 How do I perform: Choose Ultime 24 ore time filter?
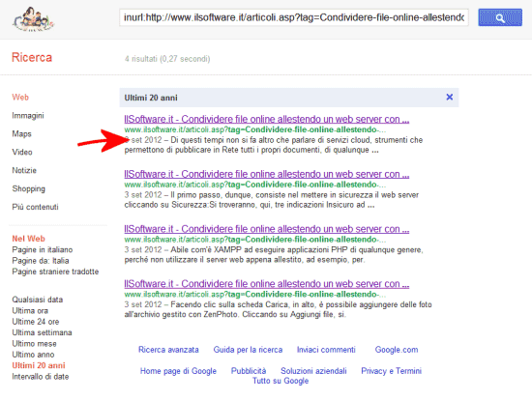coord(36,322)
